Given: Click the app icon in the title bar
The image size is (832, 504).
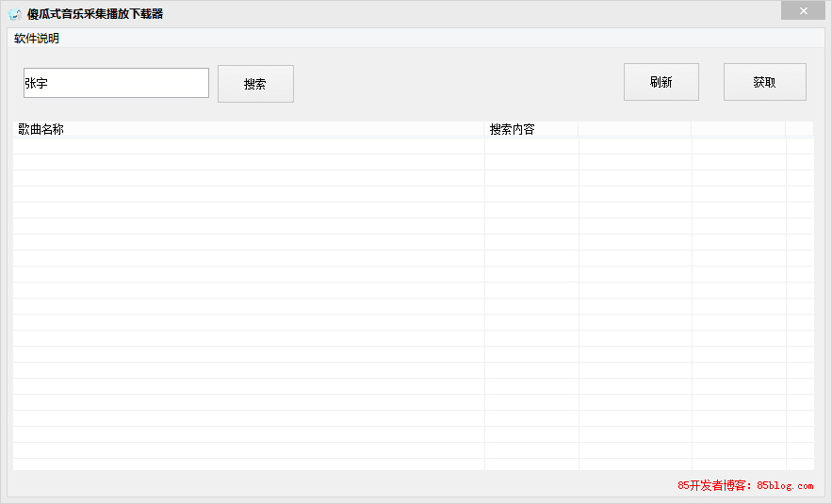Looking at the screenshot, I should [14, 14].
